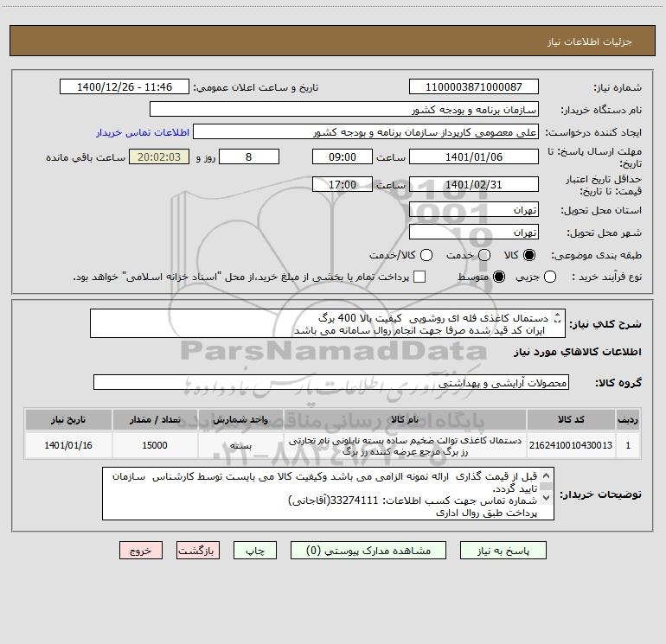Choose the جزیی purchase type radio

pyautogui.click(x=550, y=277)
